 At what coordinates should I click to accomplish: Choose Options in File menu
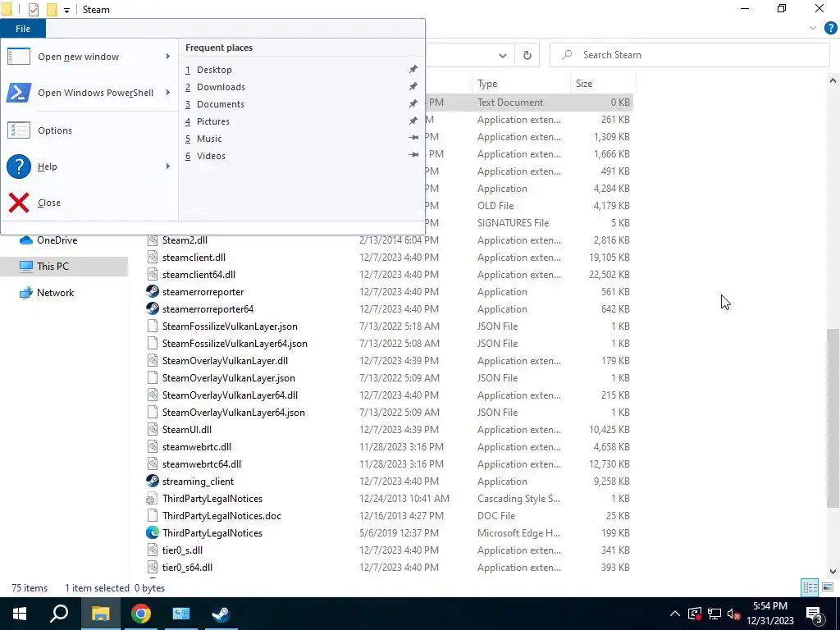(x=89, y=130)
